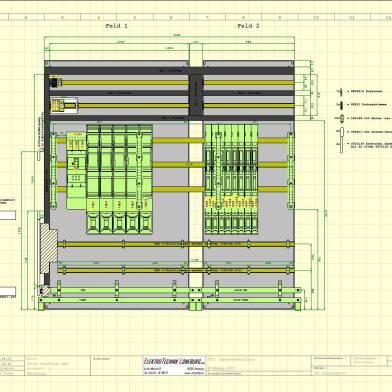Select the light green circuit breaker left of fuse blocks
This screenshot has height=392, width=392.
click(76, 170)
